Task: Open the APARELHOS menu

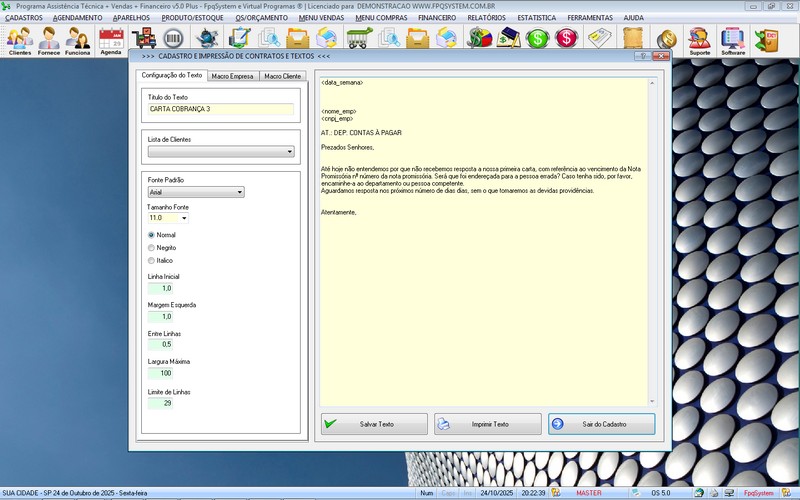Action: (x=132, y=18)
